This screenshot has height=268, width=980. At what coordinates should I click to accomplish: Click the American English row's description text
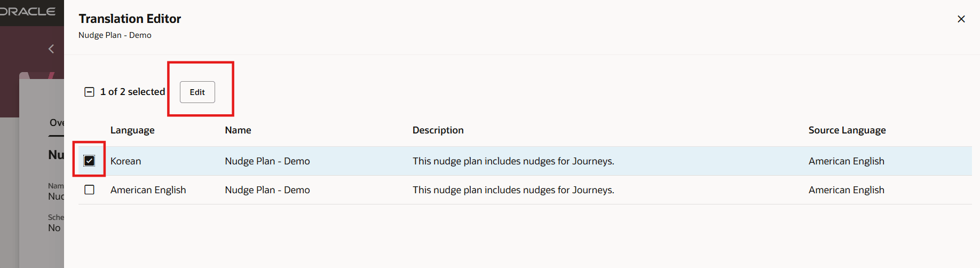pyautogui.click(x=513, y=190)
